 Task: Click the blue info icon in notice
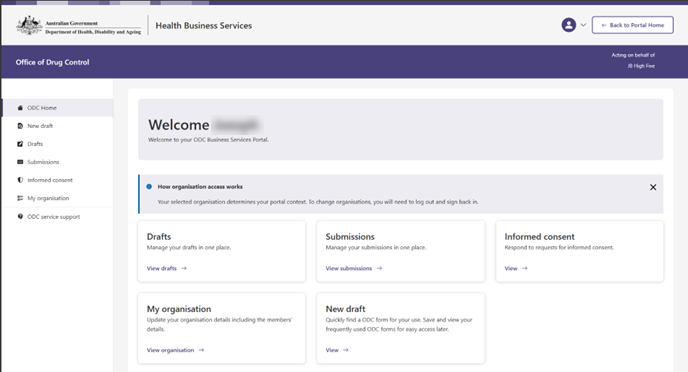coord(149,186)
